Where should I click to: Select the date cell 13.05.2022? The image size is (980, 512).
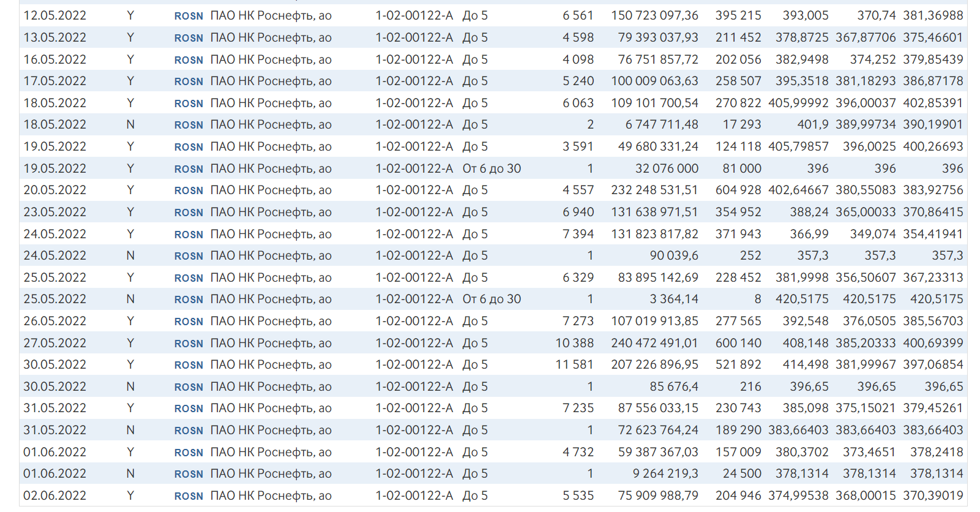55,37
